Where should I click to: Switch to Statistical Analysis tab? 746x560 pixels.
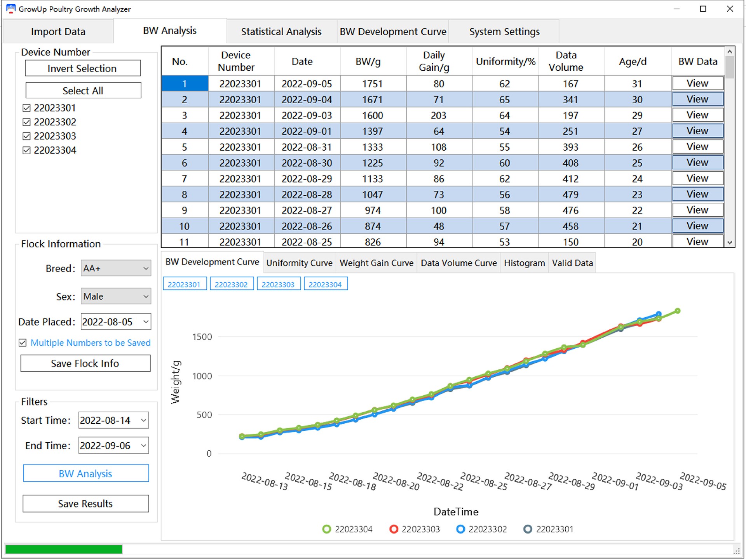pos(281,31)
